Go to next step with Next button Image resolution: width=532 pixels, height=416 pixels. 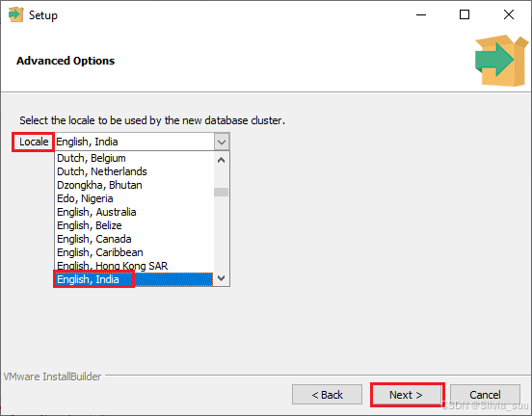coord(407,395)
